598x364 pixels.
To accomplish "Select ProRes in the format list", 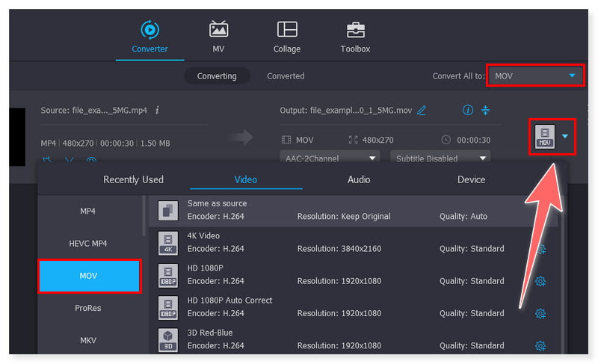I will point(88,308).
